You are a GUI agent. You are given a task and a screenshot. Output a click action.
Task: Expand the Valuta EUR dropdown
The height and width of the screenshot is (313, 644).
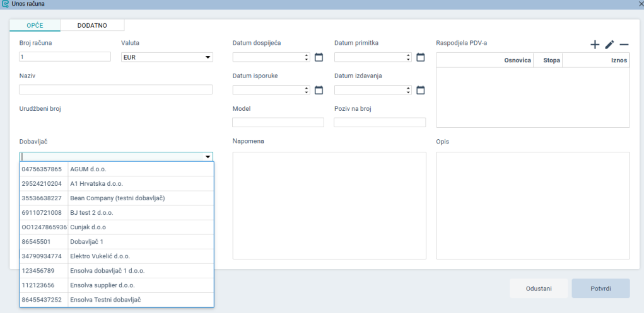208,57
